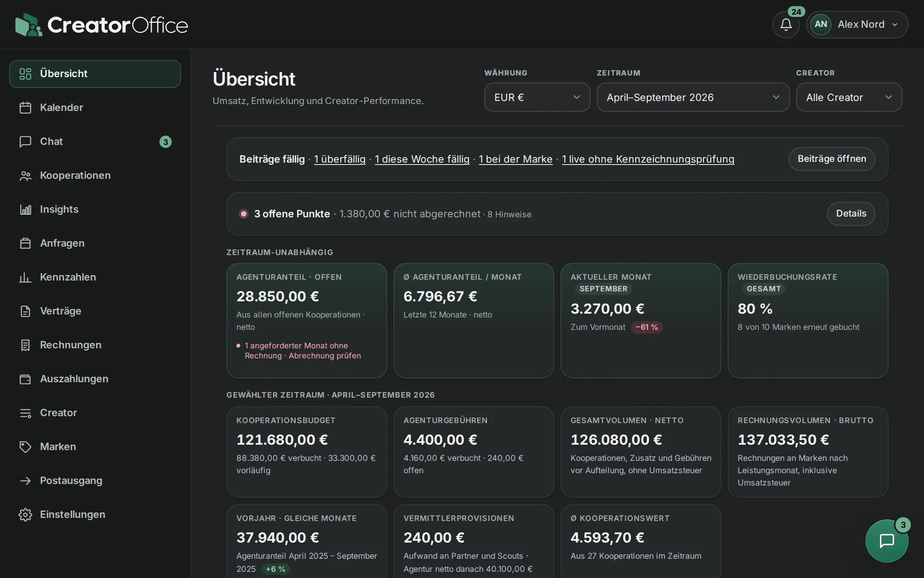
Task: Click the Verträge document icon
Action: (25, 311)
